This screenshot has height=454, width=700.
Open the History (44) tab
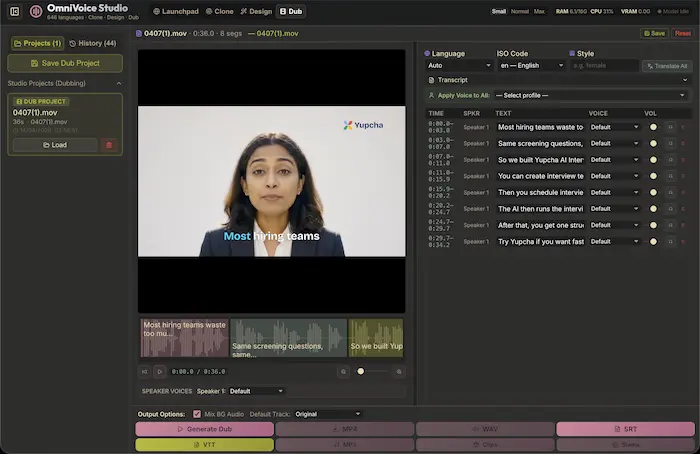[x=93, y=43]
